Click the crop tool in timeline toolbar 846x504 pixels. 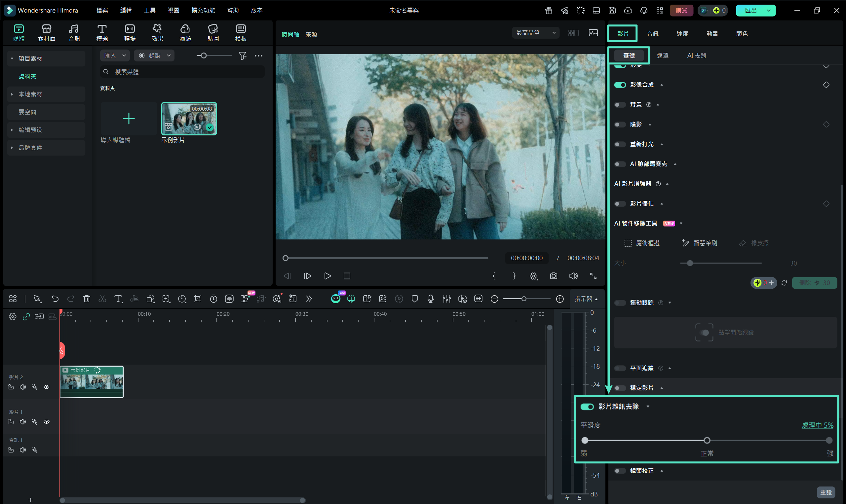coord(198,299)
